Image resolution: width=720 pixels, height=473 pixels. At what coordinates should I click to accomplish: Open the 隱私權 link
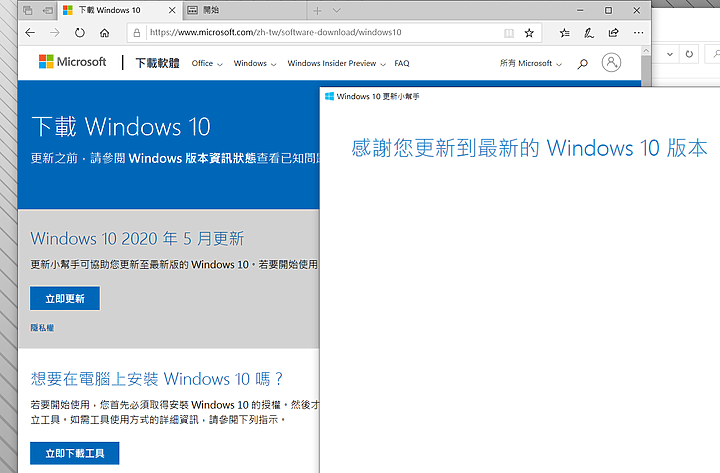[42, 327]
